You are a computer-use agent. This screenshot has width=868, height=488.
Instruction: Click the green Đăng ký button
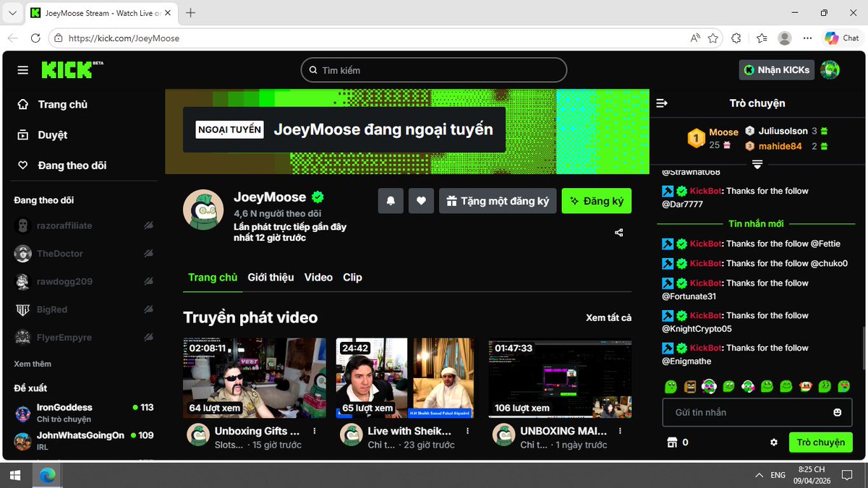[x=597, y=201]
